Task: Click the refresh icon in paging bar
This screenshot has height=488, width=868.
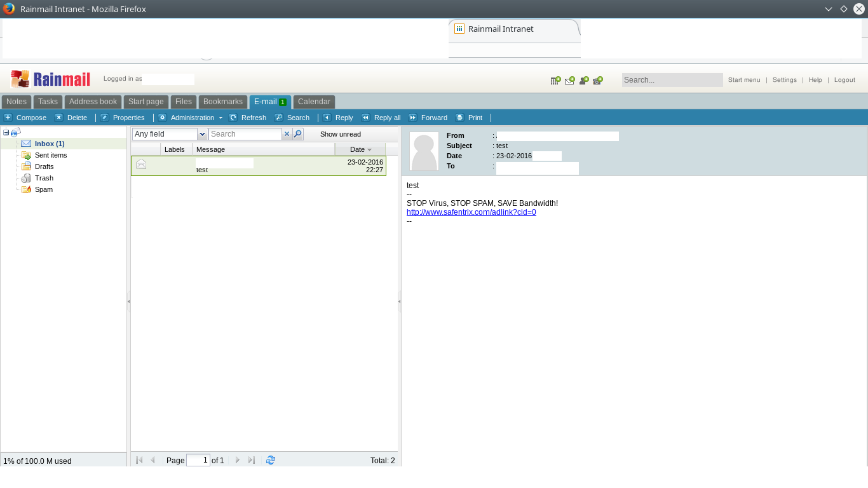Action: (x=271, y=460)
